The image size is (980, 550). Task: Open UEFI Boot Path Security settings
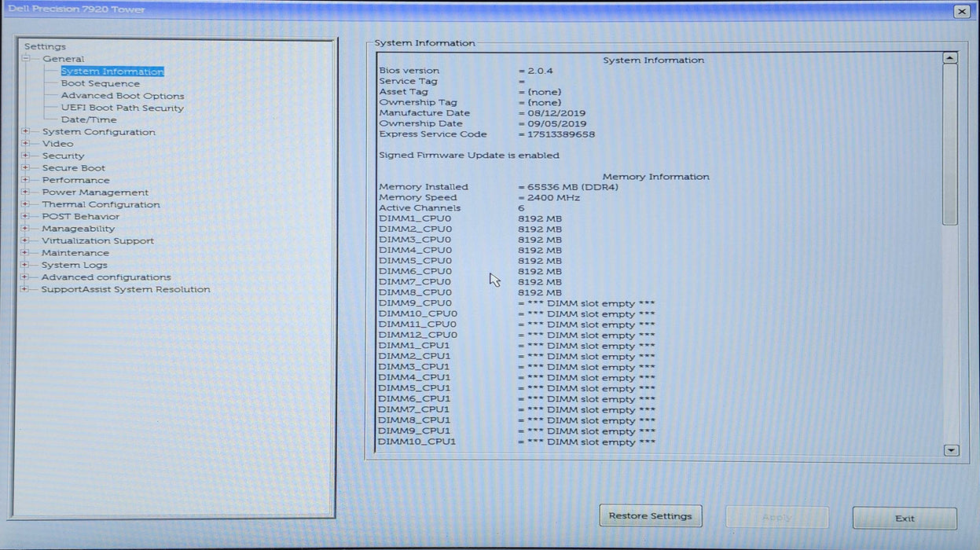pyautogui.click(x=122, y=108)
